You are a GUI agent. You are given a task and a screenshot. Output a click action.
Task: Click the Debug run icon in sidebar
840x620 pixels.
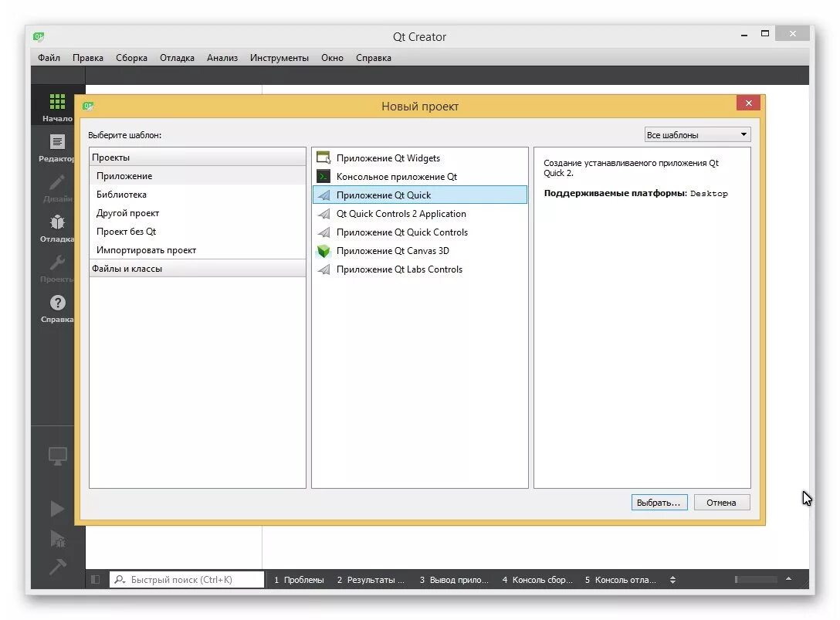click(x=57, y=538)
